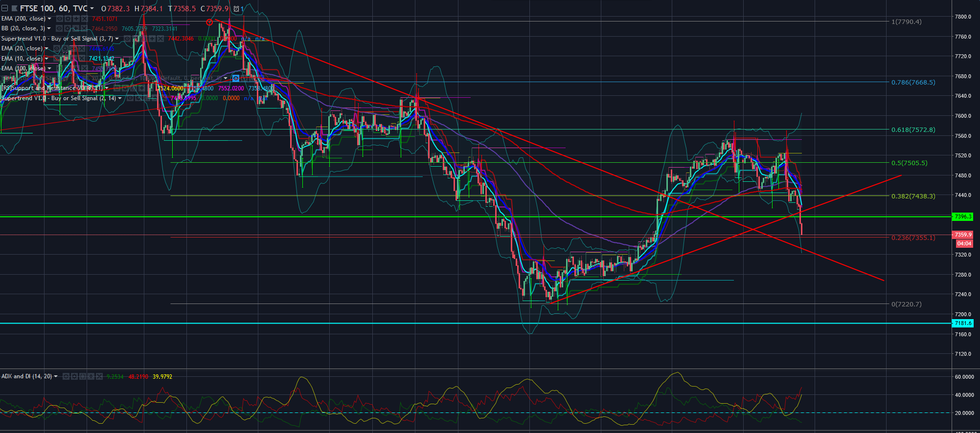Viewport: 980px width, 433px height.
Task: Expand the BB (20, close, 3) indicator menu
Action: tap(49, 28)
